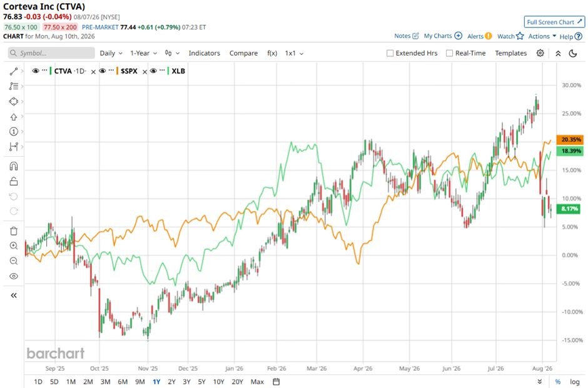
Task: Click the green 8.17% CTVA value label
Action: [x=569, y=209]
